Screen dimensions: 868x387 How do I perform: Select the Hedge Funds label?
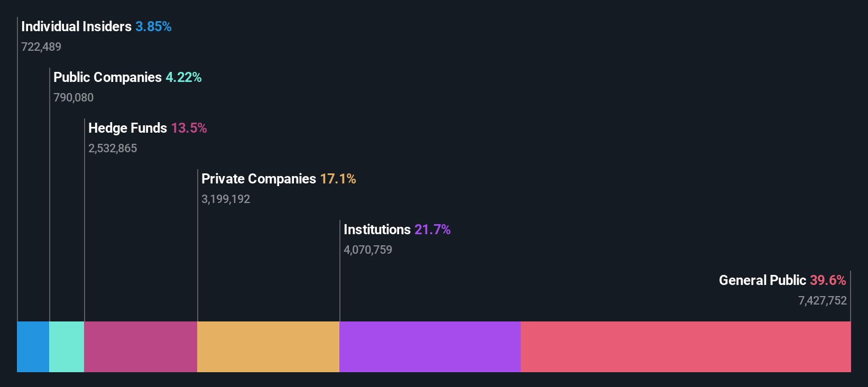pyautogui.click(x=127, y=128)
